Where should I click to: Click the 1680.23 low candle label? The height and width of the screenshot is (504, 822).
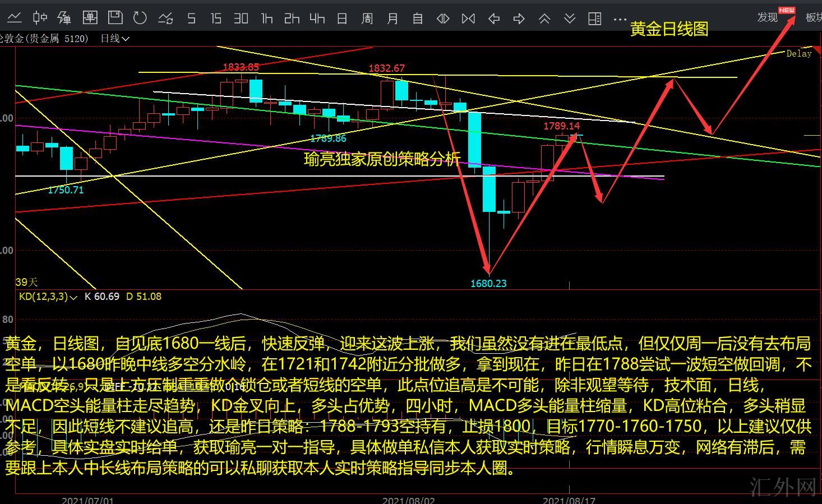(x=488, y=284)
